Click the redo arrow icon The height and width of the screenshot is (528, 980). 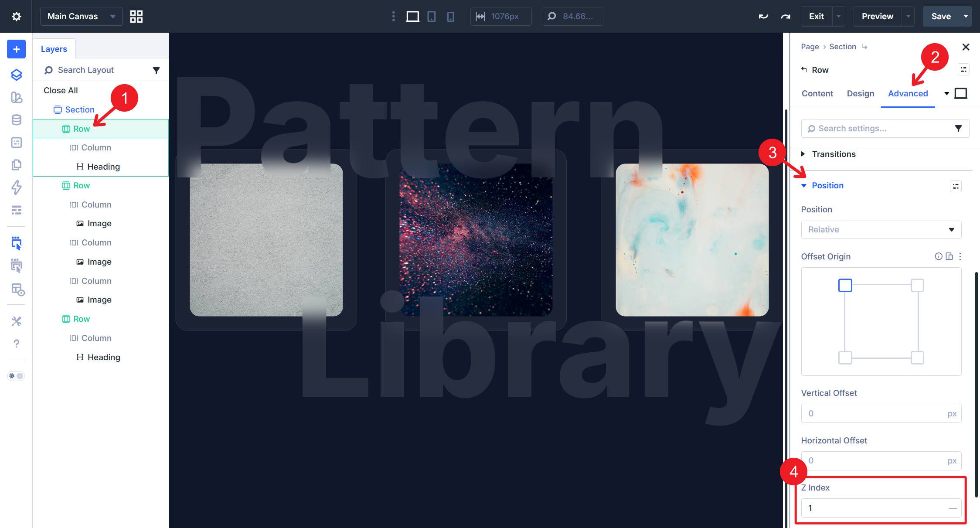click(x=786, y=17)
